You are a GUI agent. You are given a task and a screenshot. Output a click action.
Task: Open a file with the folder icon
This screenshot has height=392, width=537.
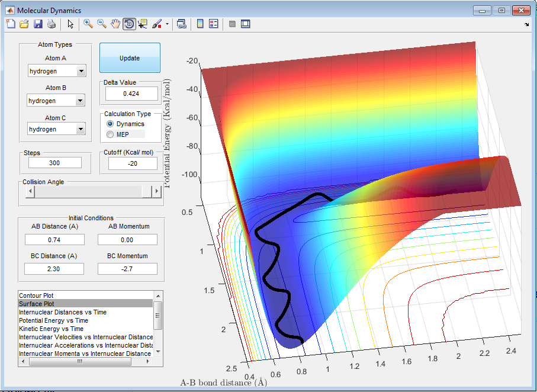pyautogui.click(x=24, y=24)
